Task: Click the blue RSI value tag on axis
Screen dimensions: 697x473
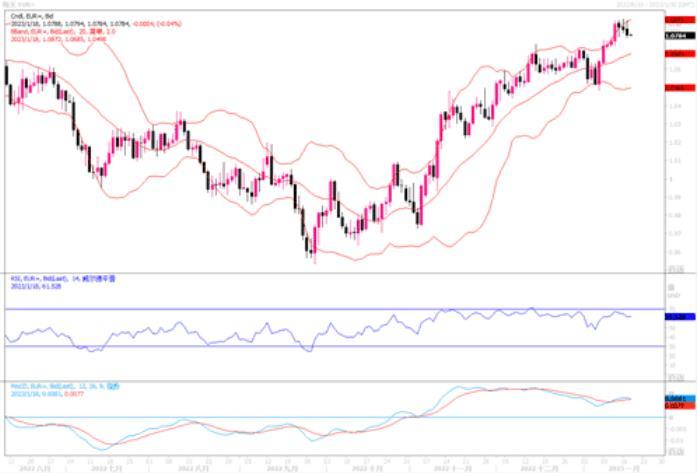Action: point(677,316)
